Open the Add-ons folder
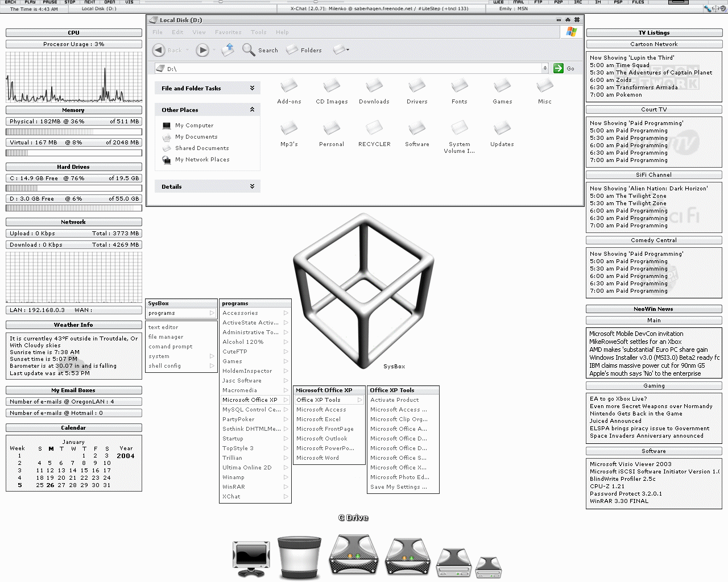This screenshot has height=582, width=728. pos(289,91)
